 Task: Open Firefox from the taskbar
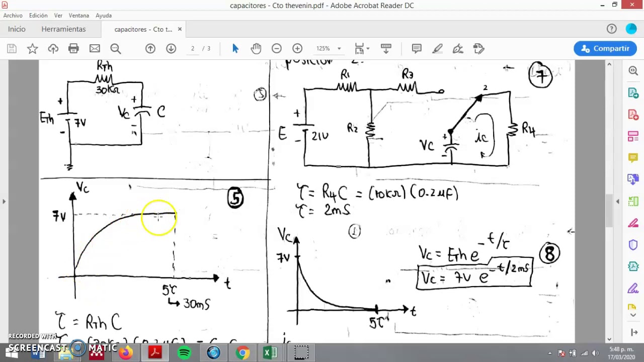click(x=125, y=352)
